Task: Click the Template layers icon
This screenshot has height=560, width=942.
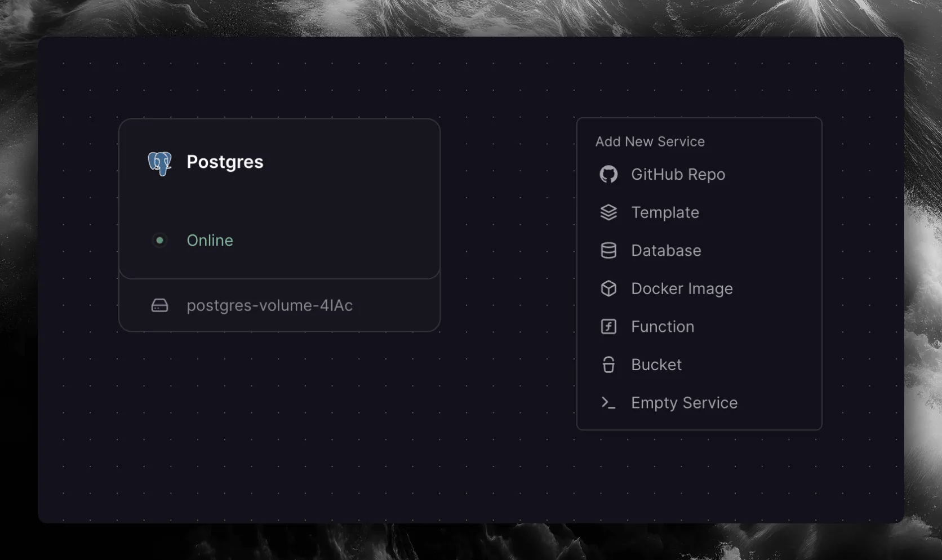Action: (608, 212)
